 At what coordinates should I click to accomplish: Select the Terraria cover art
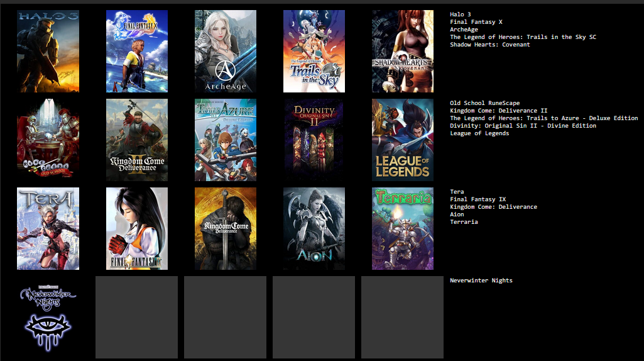click(x=403, y=228)
